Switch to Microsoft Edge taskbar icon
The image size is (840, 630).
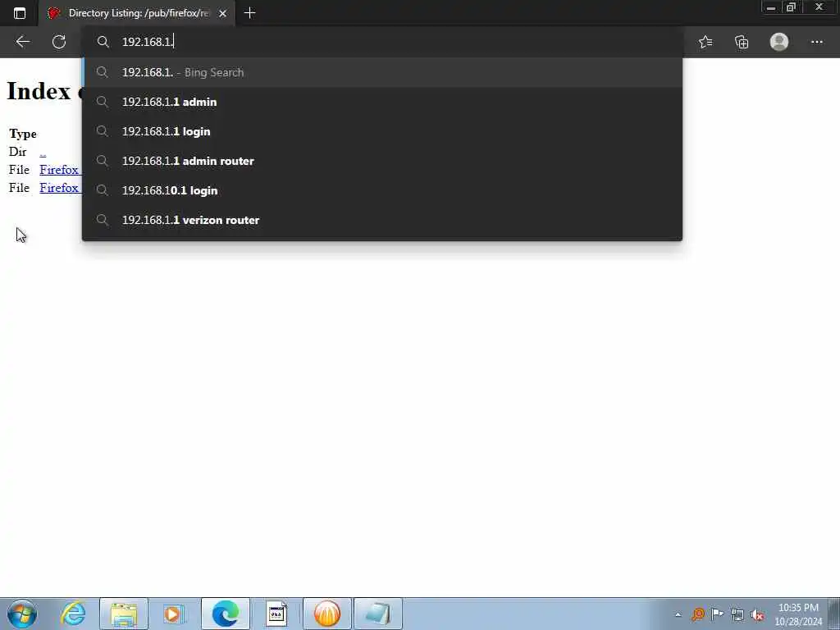point(225,614)
